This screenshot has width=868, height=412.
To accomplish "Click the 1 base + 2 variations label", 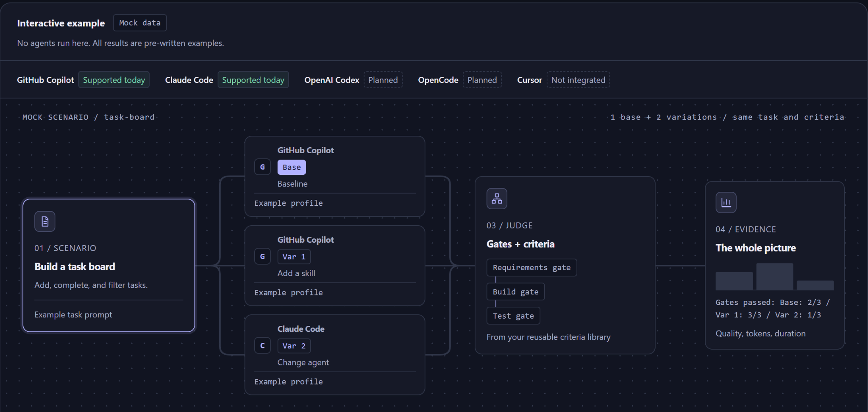I will 727,117.
